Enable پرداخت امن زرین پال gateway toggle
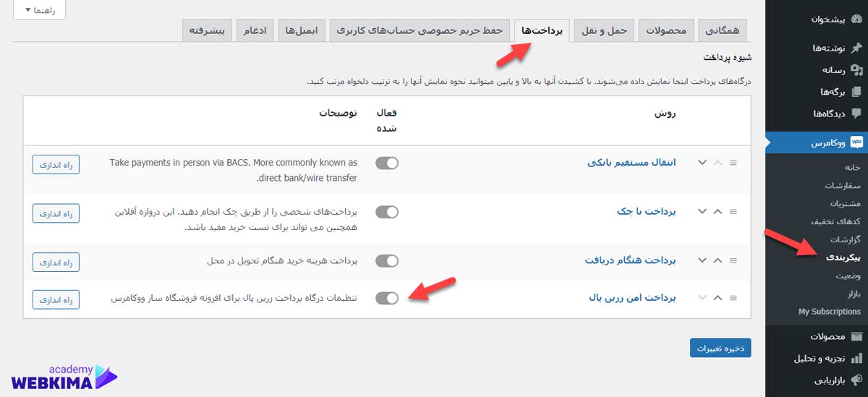 [387, 297]
